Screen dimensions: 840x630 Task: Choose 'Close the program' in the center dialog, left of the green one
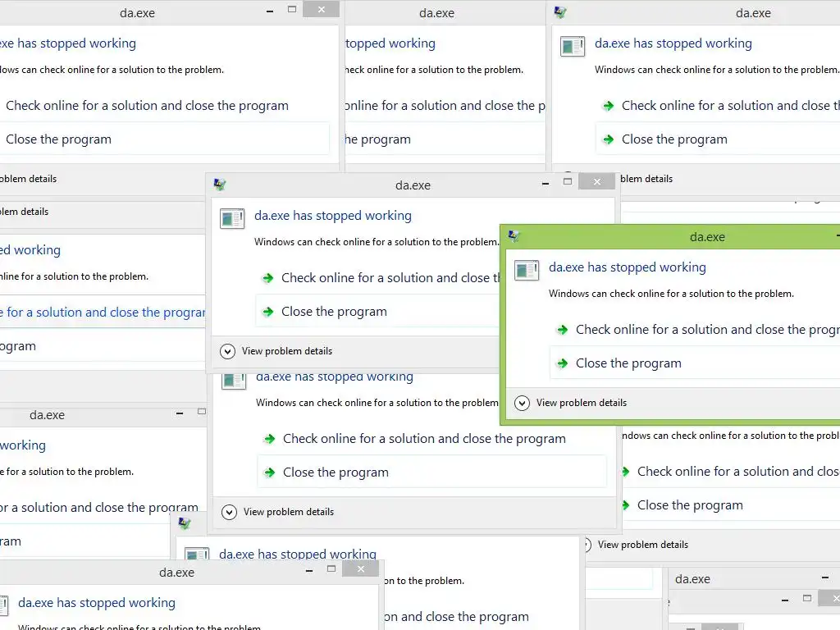(378, 311)
